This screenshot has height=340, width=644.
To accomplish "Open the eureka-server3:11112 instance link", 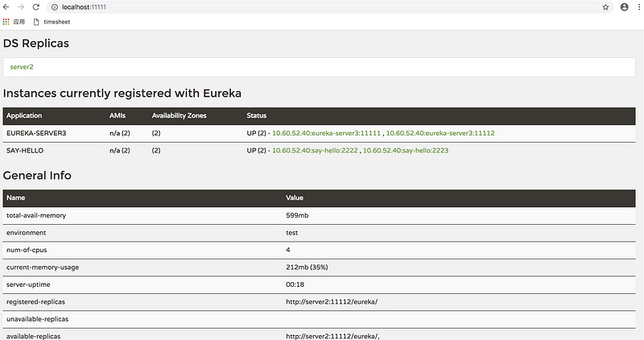I will click(x=440, y=133).
